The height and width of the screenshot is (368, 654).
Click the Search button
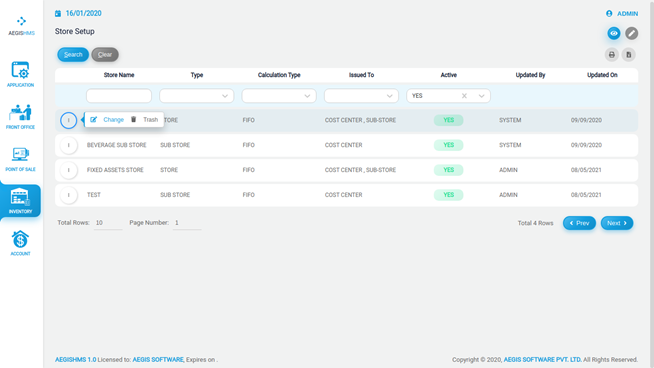pos(73,55)
